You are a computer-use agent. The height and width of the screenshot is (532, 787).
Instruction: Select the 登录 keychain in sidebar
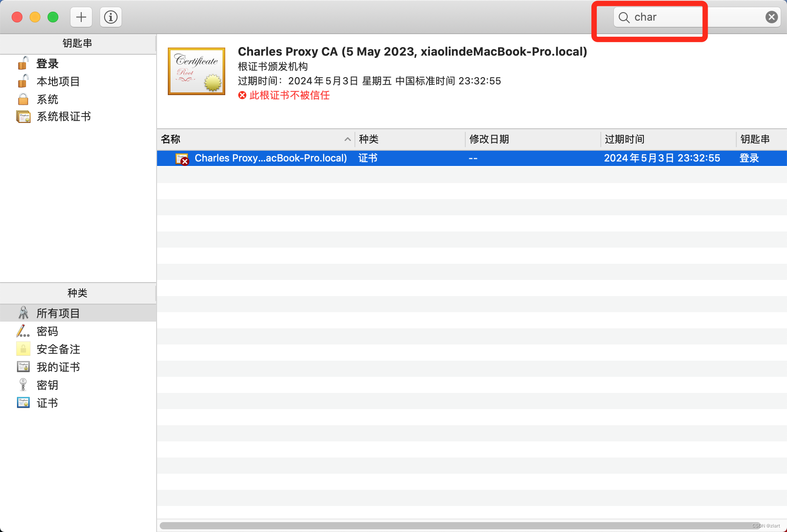[78, 64]
